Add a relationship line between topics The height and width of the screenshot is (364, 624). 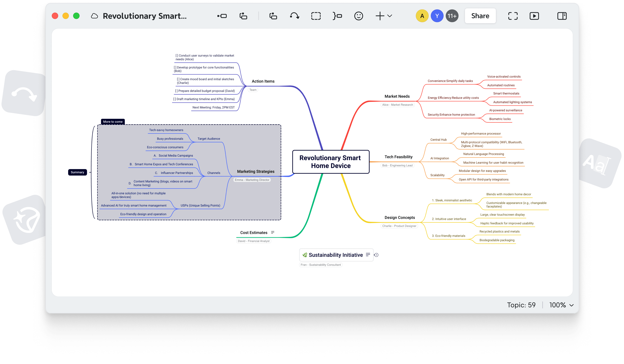pyautogui.click(x=295, y=16)
